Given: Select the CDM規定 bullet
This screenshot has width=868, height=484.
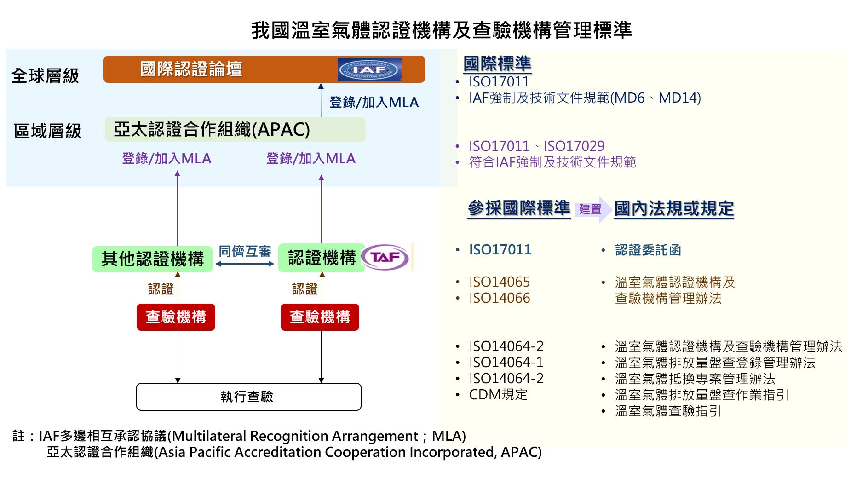Looking at the screenshot, I should pos(498,395).
